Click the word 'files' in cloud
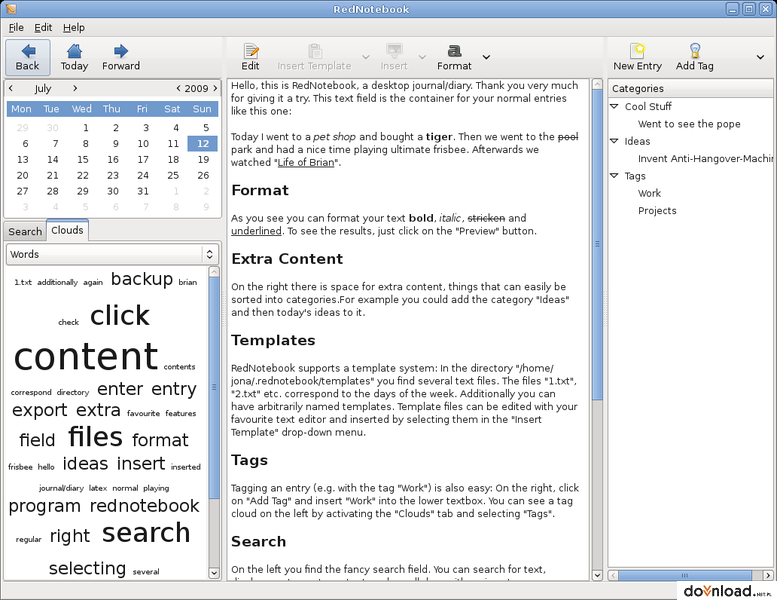777x600 pixels. coord(95,436)
